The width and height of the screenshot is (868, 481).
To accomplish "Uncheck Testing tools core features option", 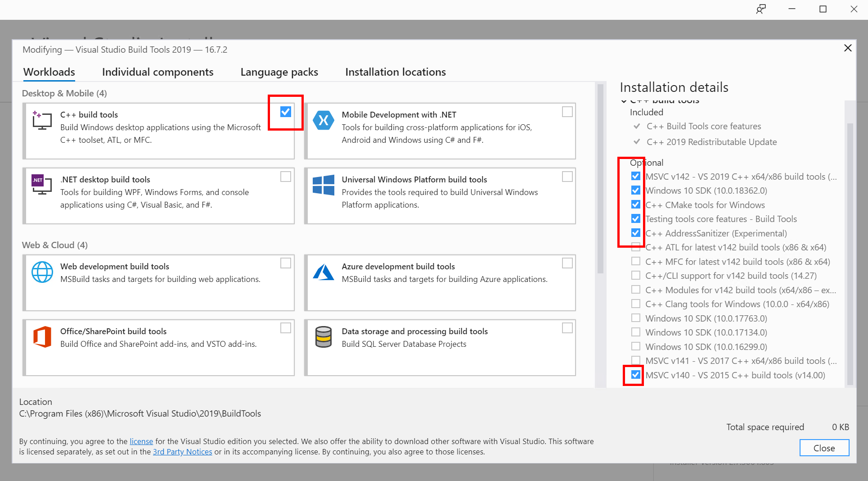I will [636, 218].
